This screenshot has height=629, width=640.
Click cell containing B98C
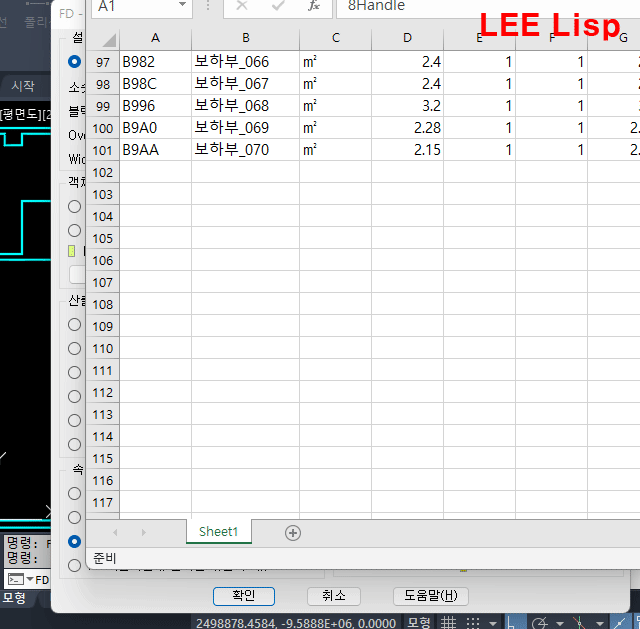(155, 84)
